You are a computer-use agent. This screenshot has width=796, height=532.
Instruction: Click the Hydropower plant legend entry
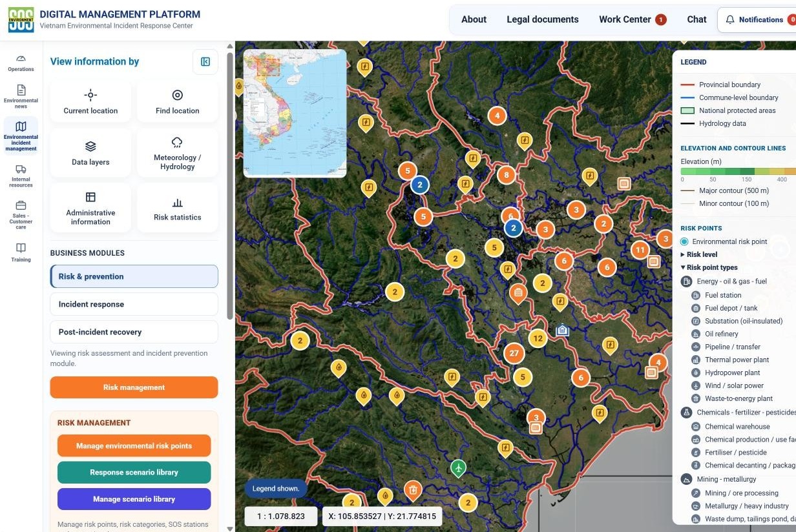tap(732, 373)
